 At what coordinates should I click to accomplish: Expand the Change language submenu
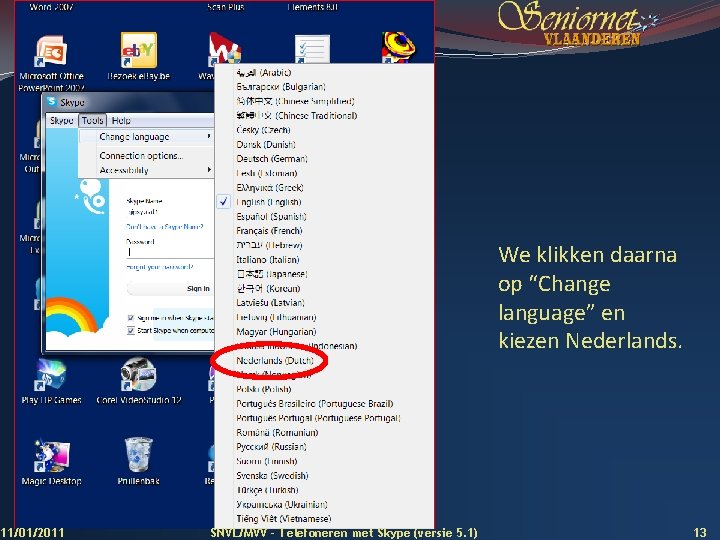pos(146,137)
